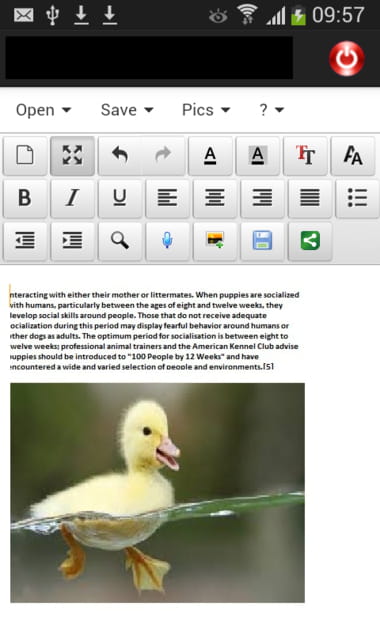Insert a bulleted list
The width and height of the screenshot is (380, 633).
(357, 198)
